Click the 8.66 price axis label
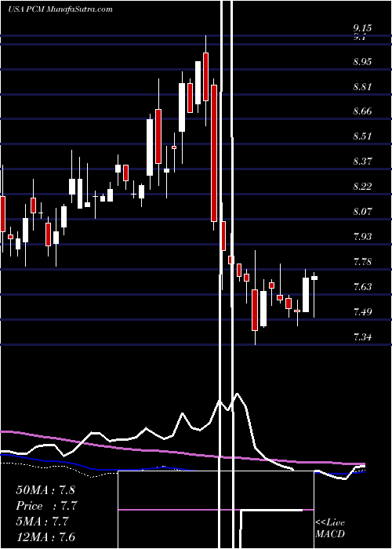Image resolution: width=392 pixels, height=549 pixels. 362,111
